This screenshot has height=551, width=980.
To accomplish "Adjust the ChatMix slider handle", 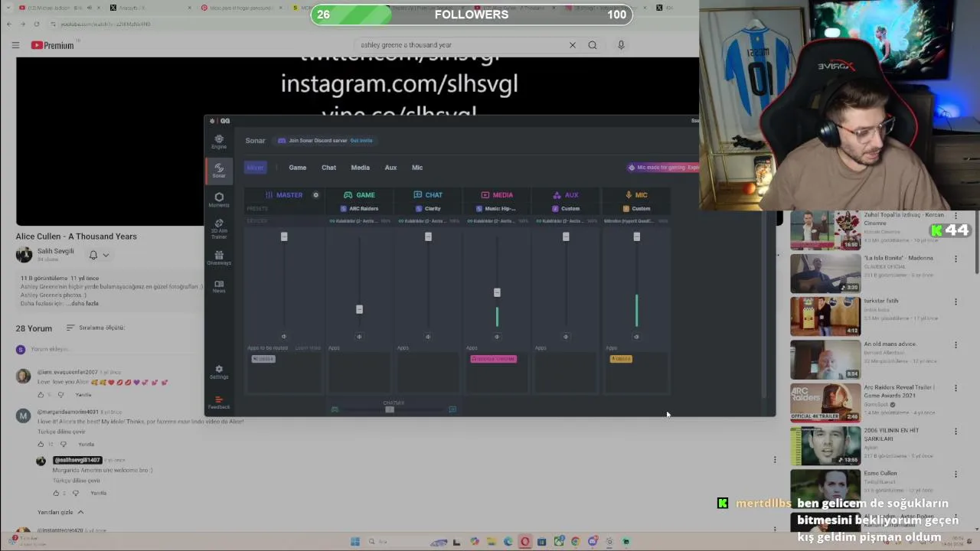I will coord(390,409).
